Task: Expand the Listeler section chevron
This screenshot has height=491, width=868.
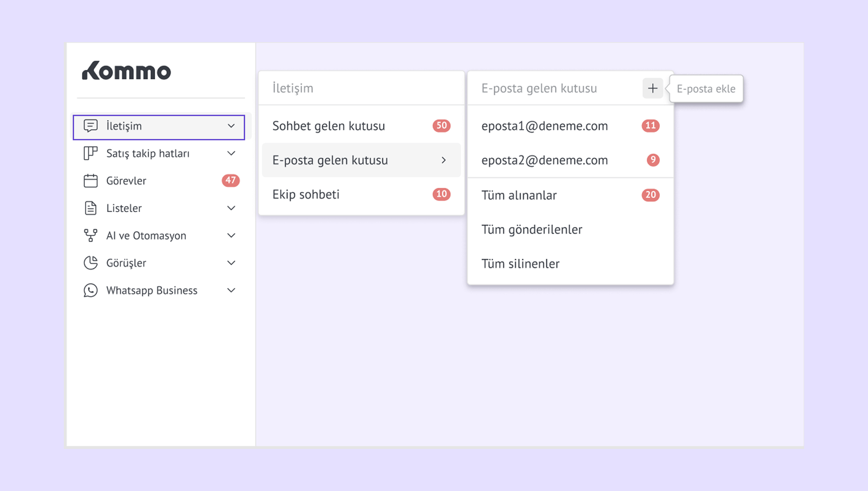Action: pos(231,208)
